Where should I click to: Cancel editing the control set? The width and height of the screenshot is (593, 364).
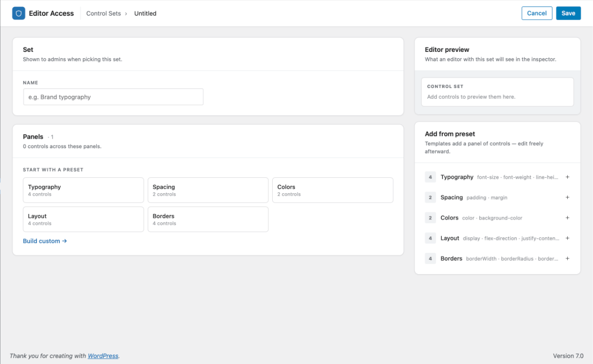(537, 13)
